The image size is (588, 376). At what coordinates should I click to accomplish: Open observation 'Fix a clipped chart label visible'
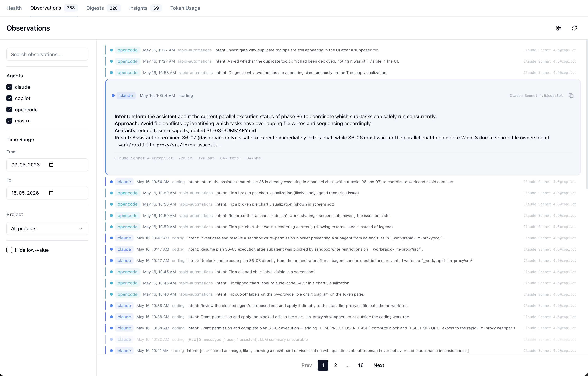click(343, 272)
